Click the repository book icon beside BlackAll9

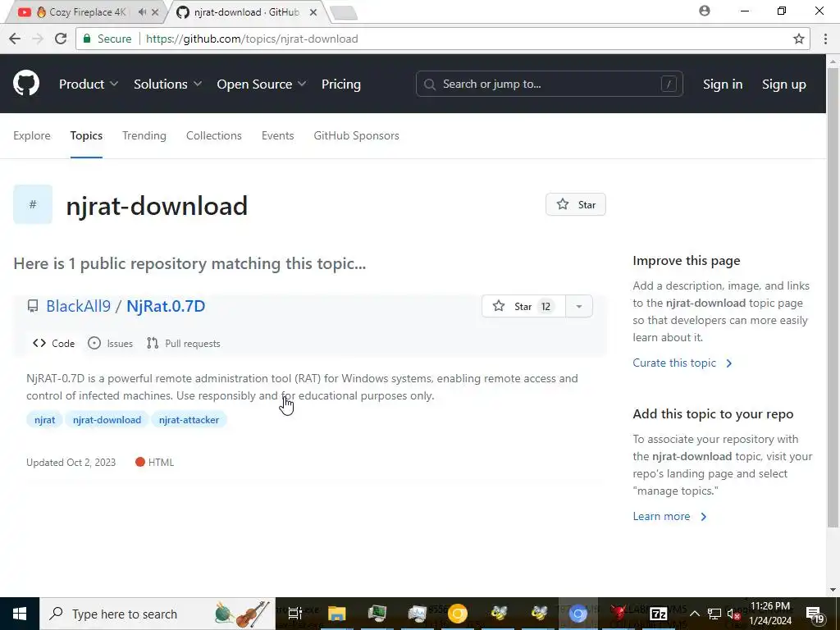click(x=33, y=306)
